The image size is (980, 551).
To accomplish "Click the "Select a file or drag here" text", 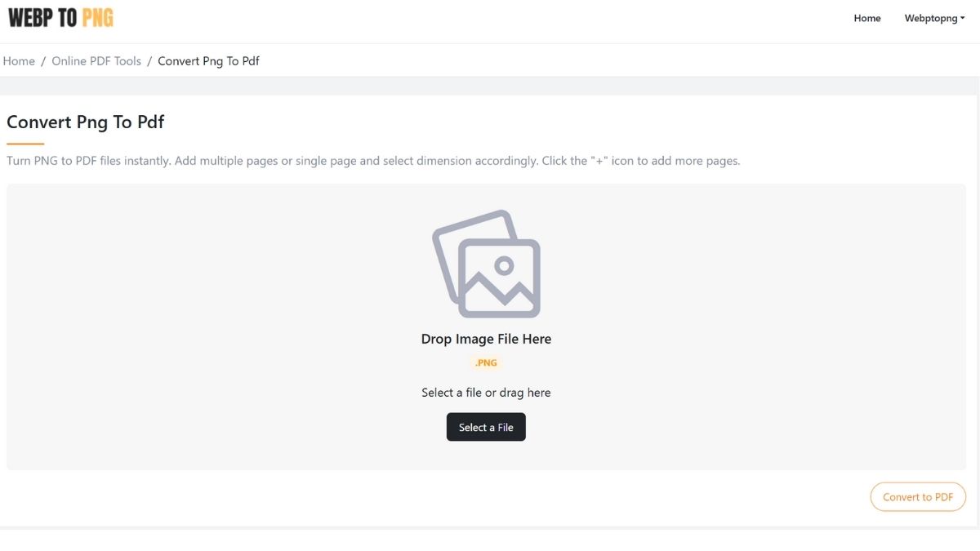I will coord(486,393).
